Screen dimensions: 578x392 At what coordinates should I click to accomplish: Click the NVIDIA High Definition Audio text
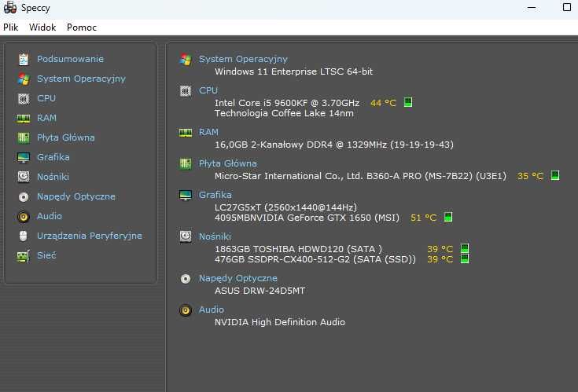coord(280,322)
